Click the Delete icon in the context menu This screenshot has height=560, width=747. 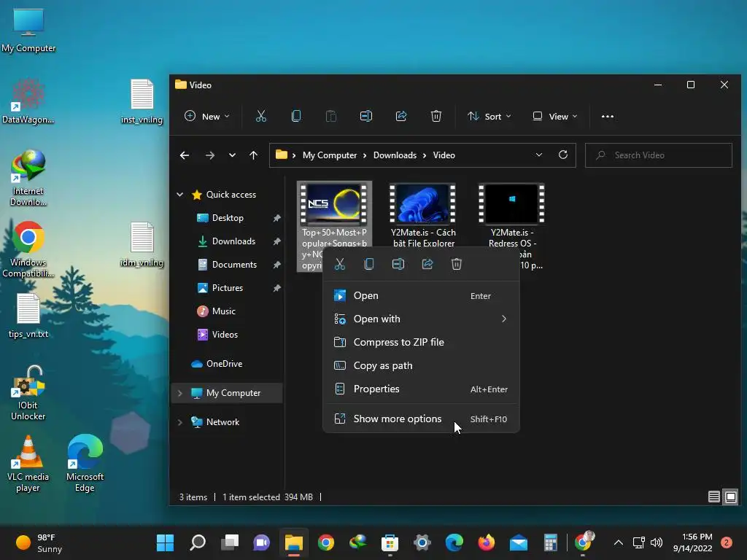[x=457, y=264]
